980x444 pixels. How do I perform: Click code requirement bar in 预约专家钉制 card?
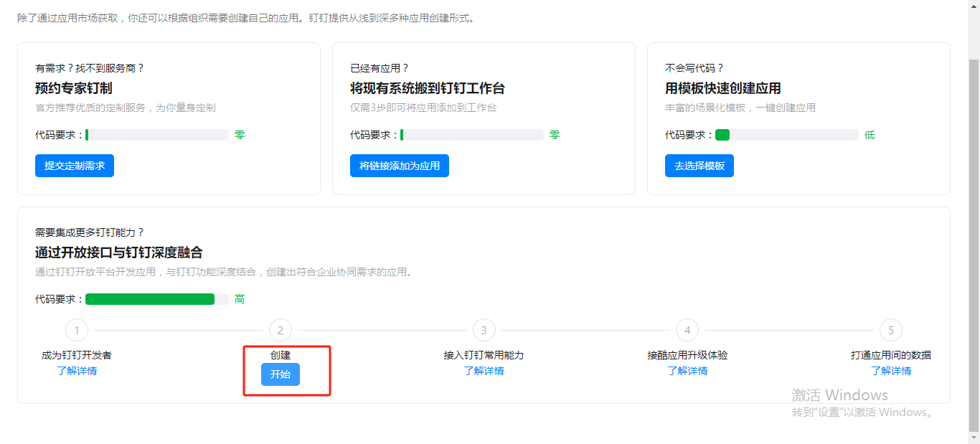(x=157, y=135)
